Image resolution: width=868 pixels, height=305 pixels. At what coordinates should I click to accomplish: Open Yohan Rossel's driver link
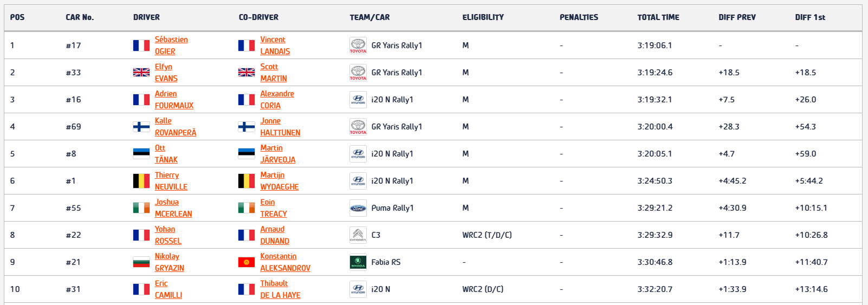coord(168,235)
